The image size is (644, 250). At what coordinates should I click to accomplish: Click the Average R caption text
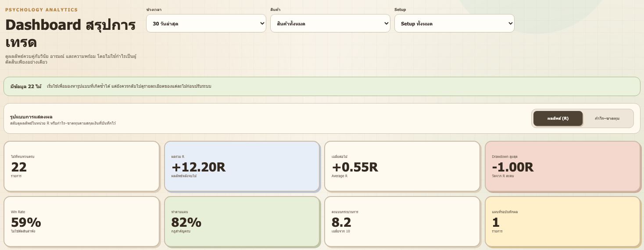point(340,176)
